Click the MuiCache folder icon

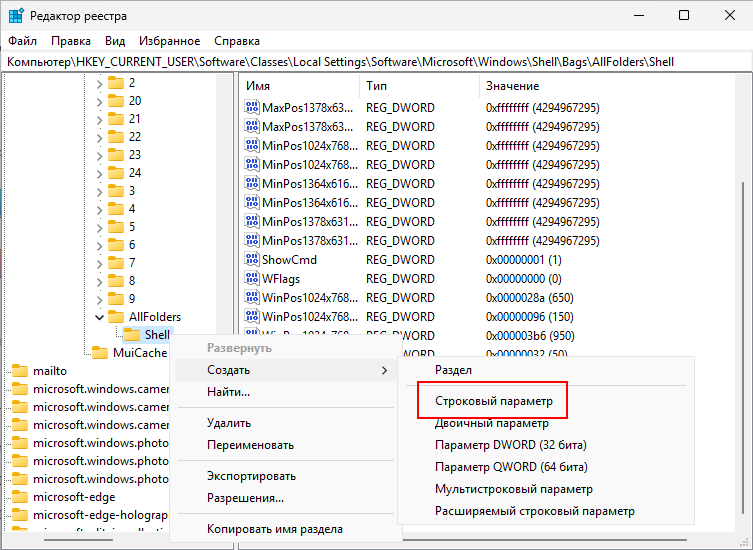[x=100, y=353]
